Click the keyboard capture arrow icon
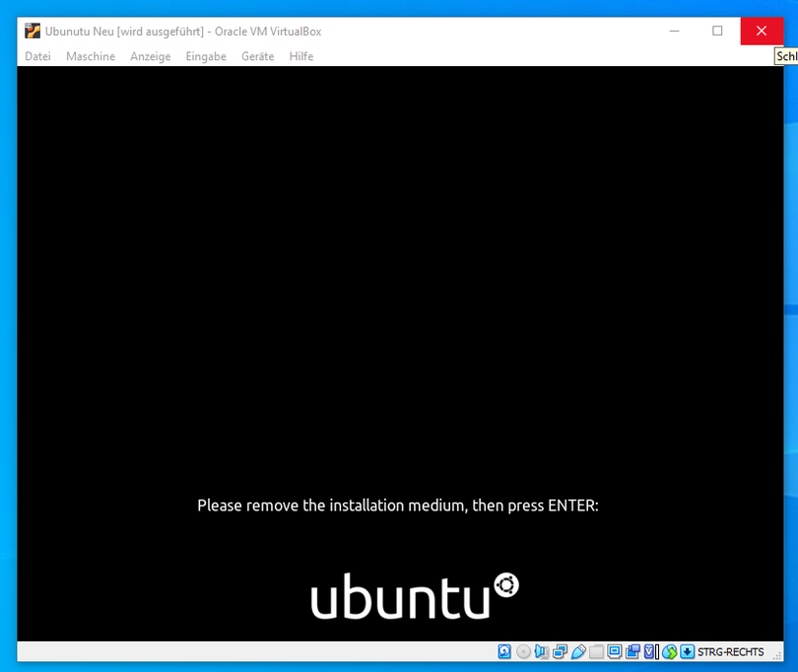798x672 pixels. tap(687, 651)
